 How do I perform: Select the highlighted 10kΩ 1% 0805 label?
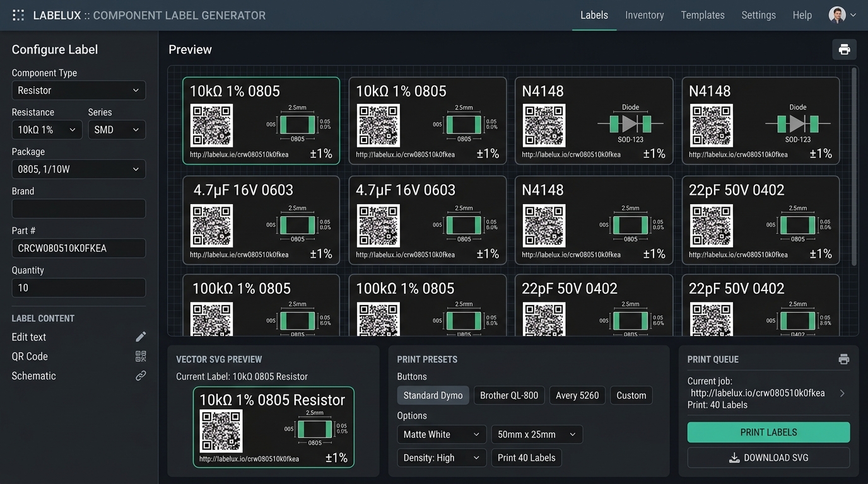[x=261, y=120]
